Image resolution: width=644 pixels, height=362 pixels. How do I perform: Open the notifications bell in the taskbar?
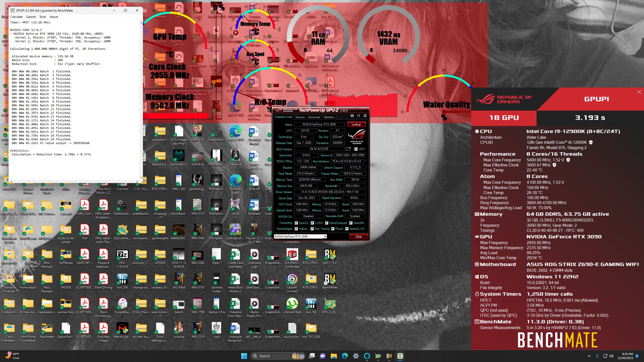[x=637, y=356]
